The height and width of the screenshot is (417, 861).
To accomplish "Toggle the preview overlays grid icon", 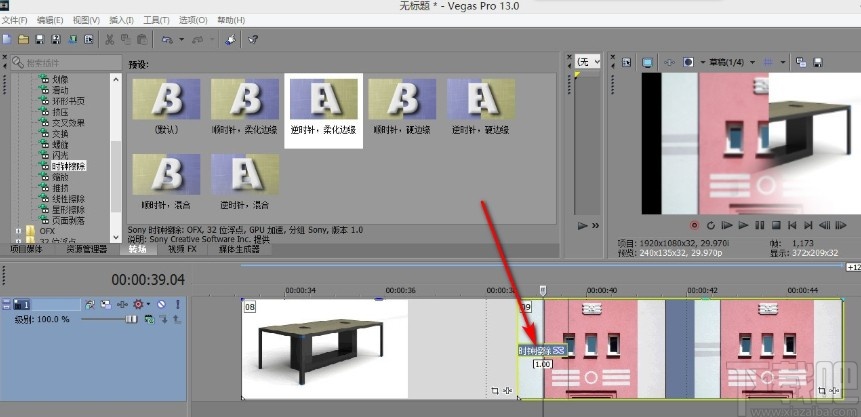I will click(x=769, y=62).
